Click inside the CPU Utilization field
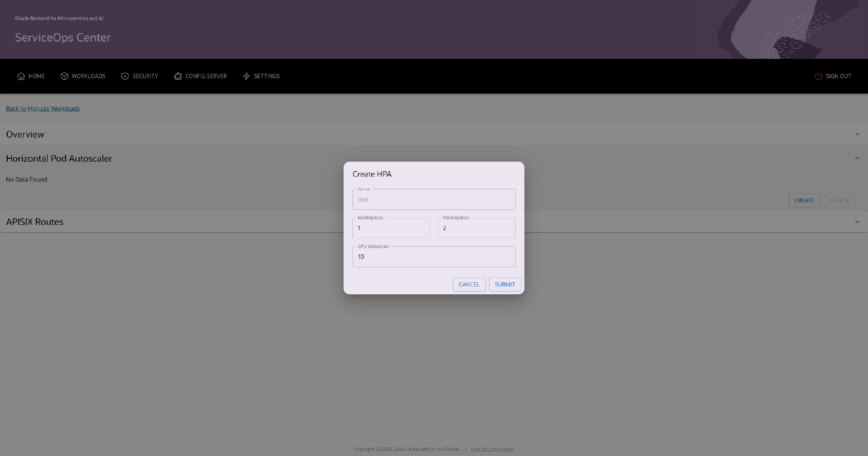Viewport: 868px width, 456px height. [x=433, y=256]
